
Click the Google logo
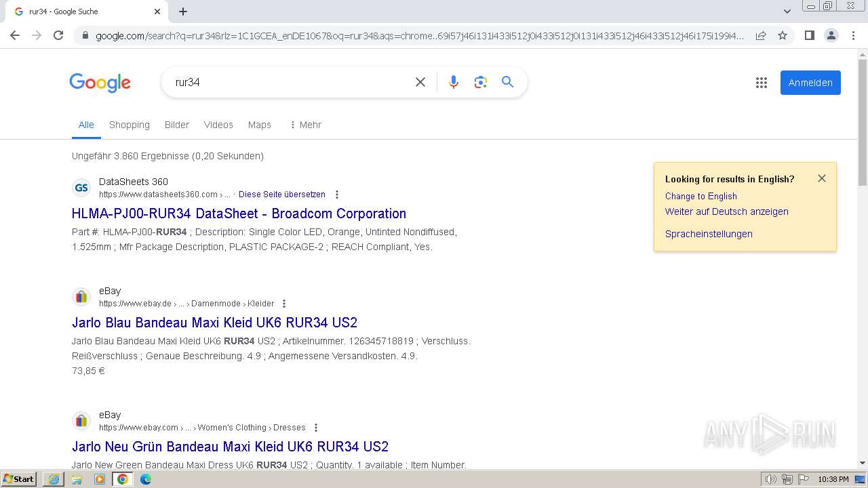100,83
